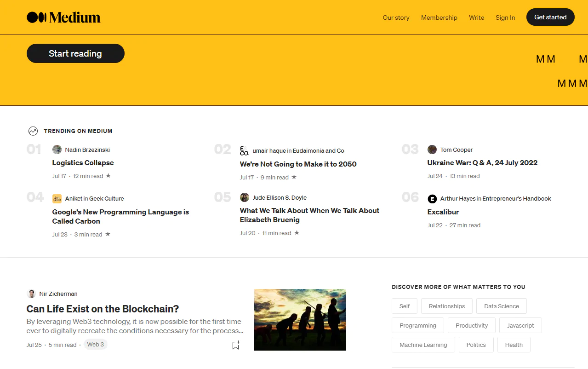Image resolution: width=588 pixels, height=369 pixels.
Task: Open Jude Ellison S. Doyle's avatar
Action: [245, 197]
